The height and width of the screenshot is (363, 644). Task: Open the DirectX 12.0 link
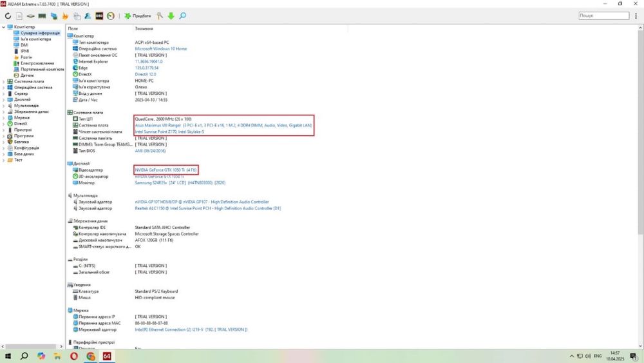coord(146,74)
